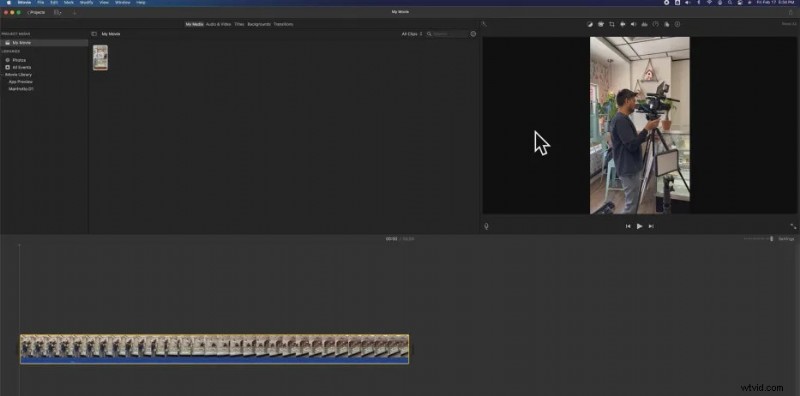Switch to Transitions tab
800x396 pixels.
point(283,24)
